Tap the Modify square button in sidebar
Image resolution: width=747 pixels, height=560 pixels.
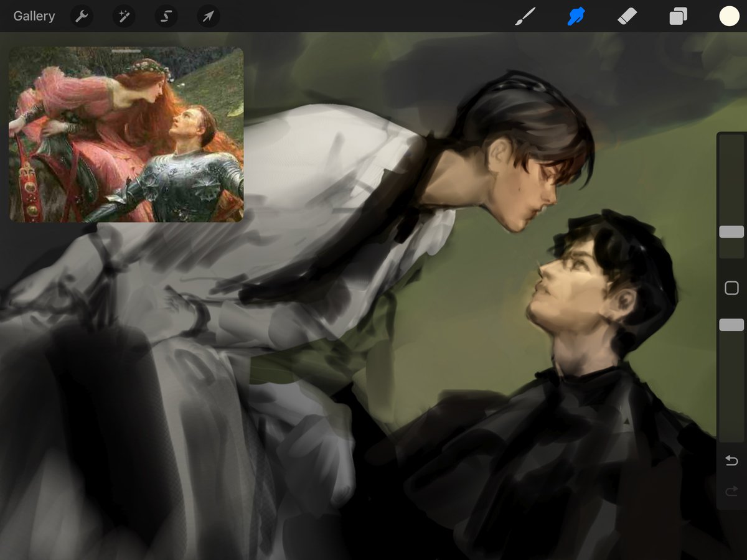pyautogui.click(x=731, y=287)
